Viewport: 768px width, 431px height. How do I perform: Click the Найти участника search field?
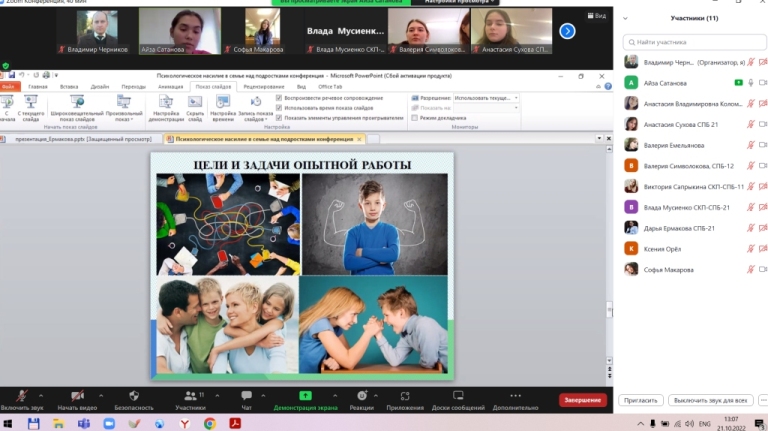pyautogui.click(x=695, y=42)
